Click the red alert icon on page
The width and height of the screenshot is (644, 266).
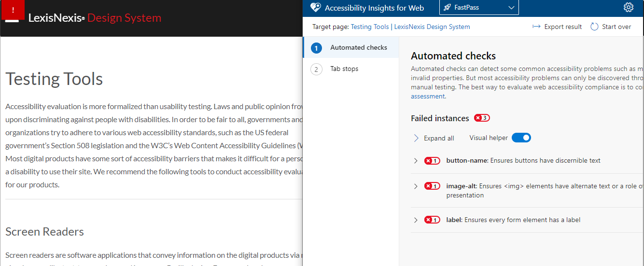[x=13, y=10]
